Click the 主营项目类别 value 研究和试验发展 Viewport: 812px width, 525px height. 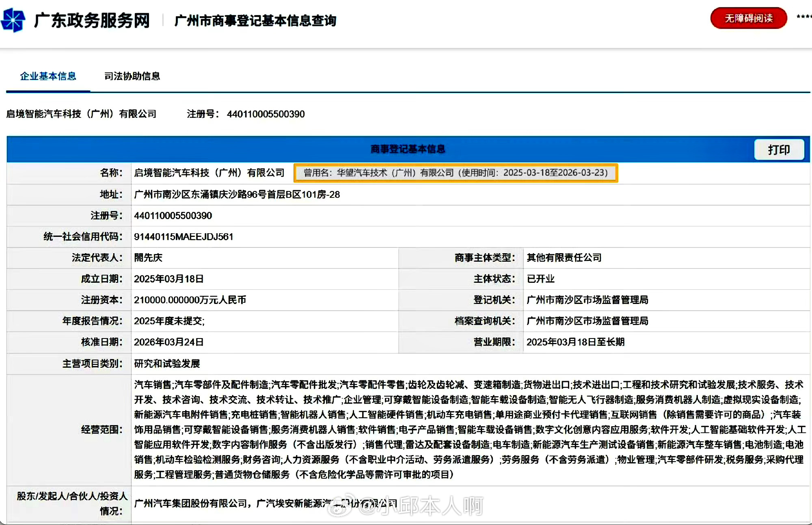tap(167, 363)
